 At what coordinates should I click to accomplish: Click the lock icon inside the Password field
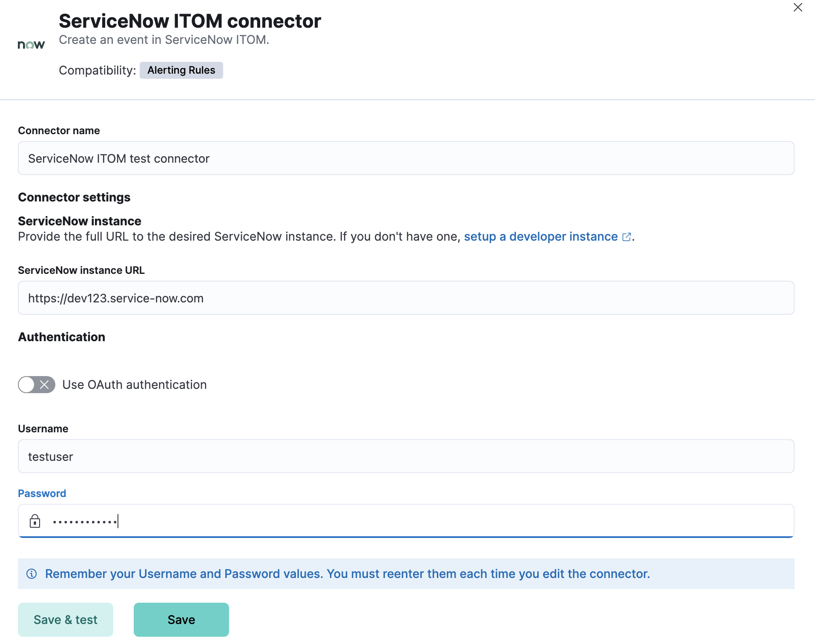coord(35,520)
